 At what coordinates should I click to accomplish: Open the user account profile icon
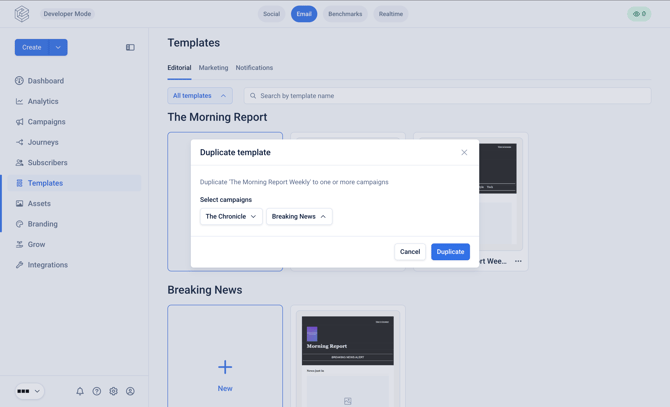[130, 391]
